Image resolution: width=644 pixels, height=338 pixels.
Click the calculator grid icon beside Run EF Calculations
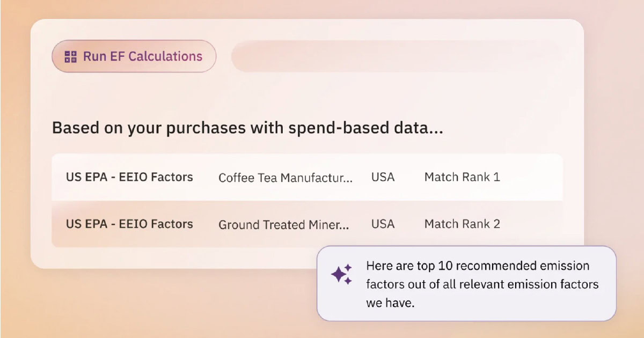click(x=70, y=56)
